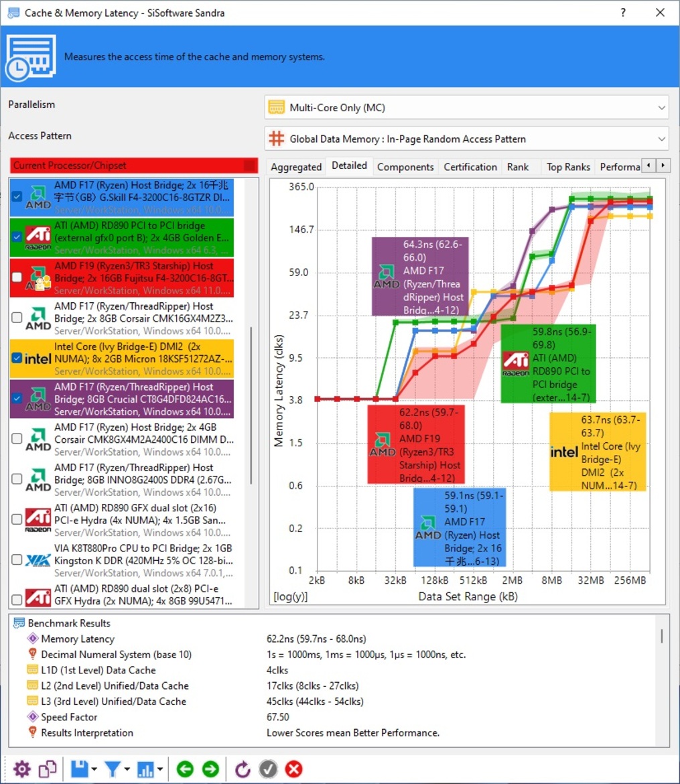Open the chart icon dropdown arrow
Image resolution: width=680 pixels, height=784 pixels.
point(160,769)
